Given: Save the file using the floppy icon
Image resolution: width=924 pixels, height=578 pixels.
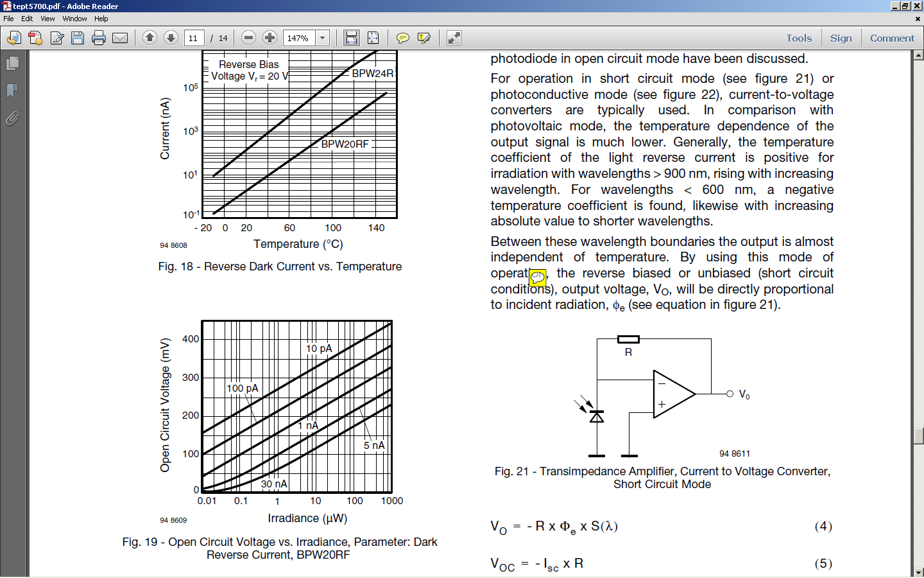Looking at the screenshot, I should pos(78,38).
